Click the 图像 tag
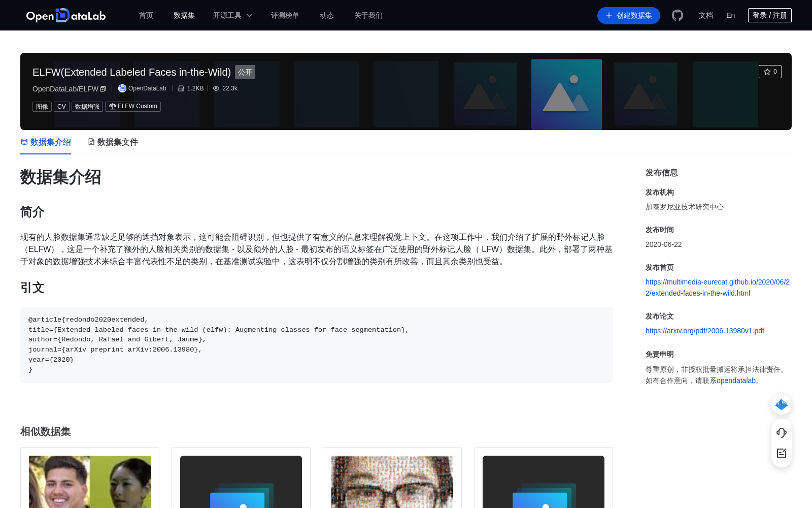 (42, 107)
